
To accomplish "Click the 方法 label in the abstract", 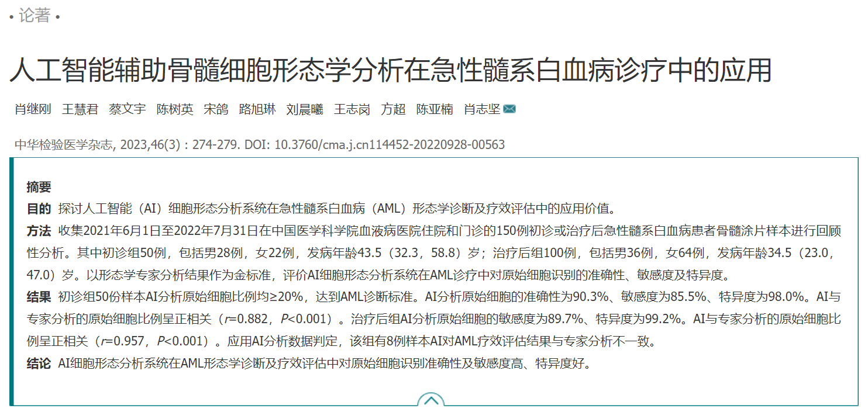I will coord(39,231).
